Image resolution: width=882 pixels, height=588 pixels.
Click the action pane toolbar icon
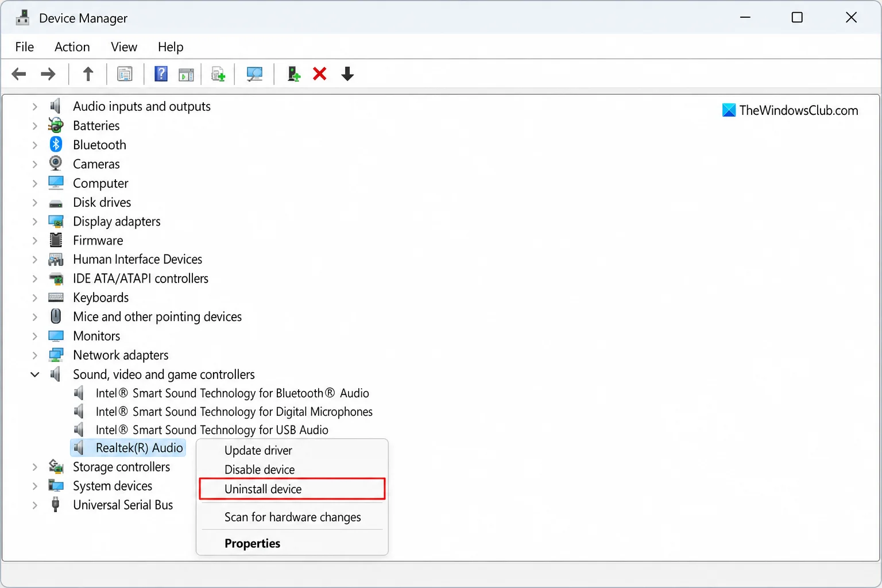pos(186,75)
